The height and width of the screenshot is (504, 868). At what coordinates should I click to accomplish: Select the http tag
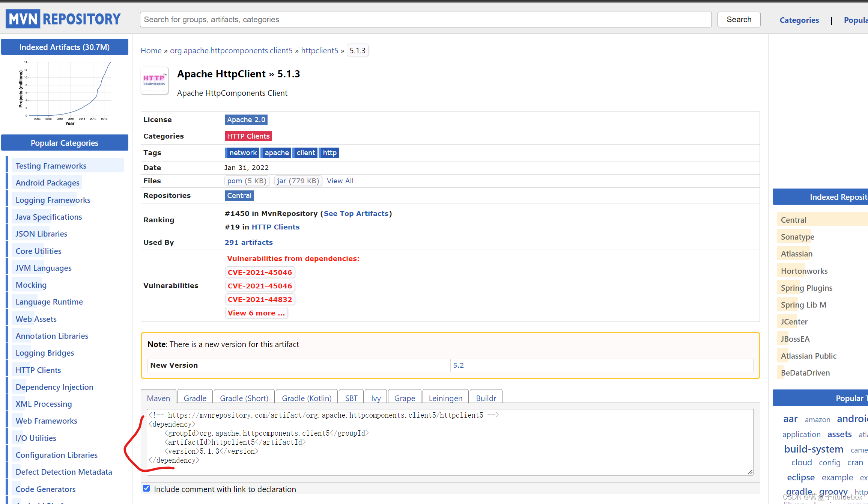click(x=329, y=152)
